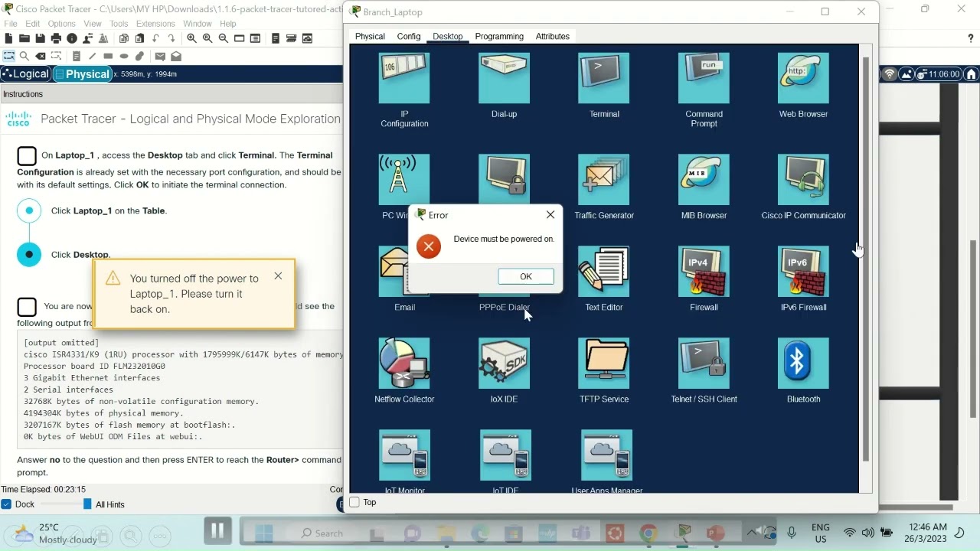Screen dimensions: 980x551
Task: Click OK in the Error dialog
Action: click(x=526, y=276)
